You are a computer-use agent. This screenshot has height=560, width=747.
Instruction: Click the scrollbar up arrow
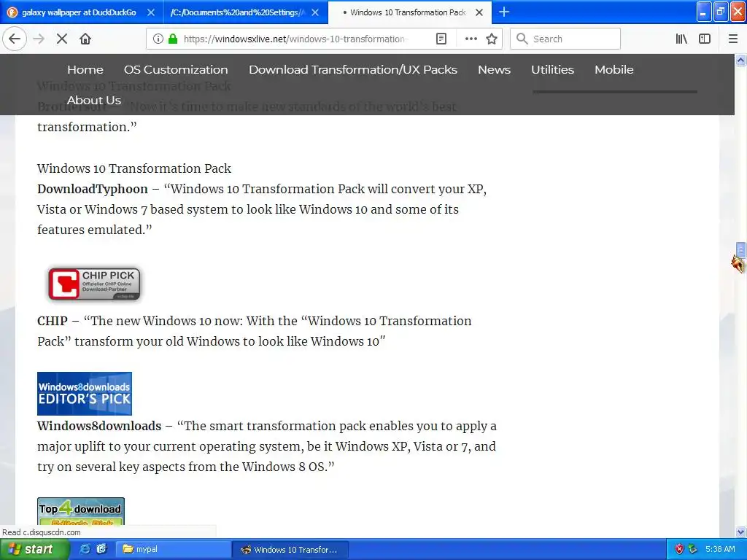pyautogui.click(x=740, y=61)
